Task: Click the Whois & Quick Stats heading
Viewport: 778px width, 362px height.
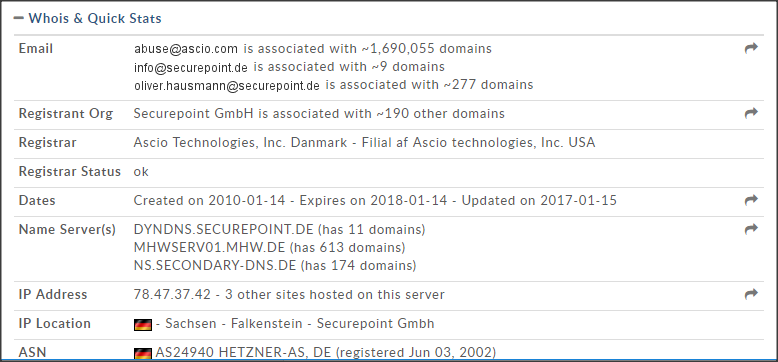Action: (95, 18)
